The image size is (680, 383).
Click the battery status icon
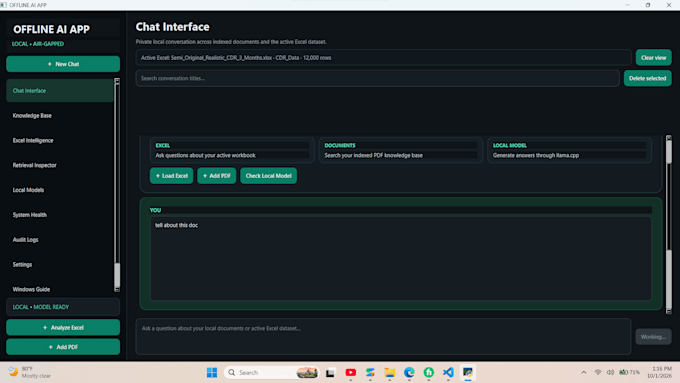pos(629,372)
